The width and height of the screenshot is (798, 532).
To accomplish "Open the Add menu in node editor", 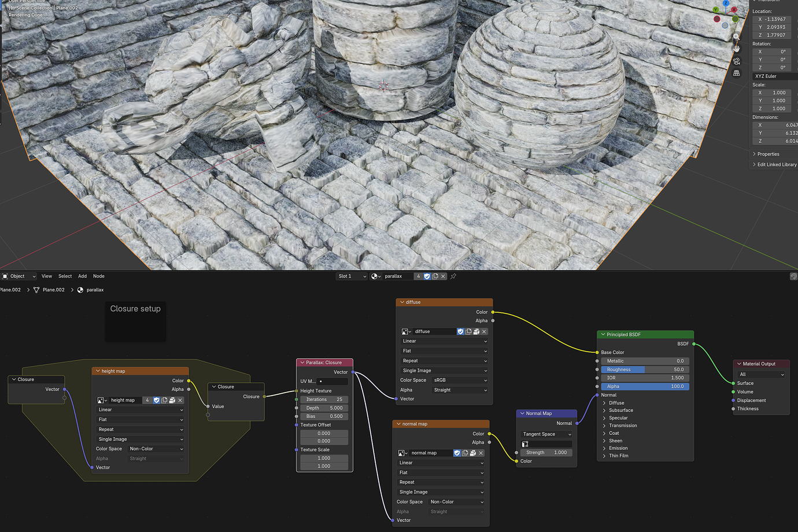I will 83,276.
